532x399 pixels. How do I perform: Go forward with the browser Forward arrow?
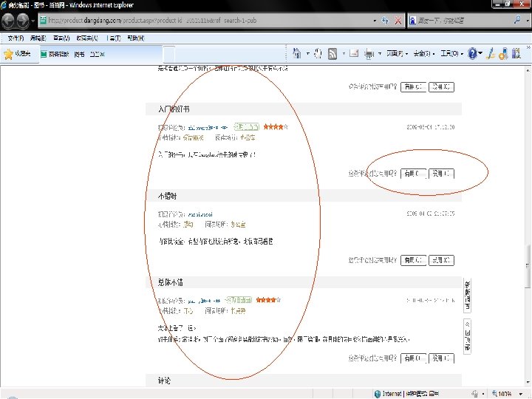(x=23, y=21)
